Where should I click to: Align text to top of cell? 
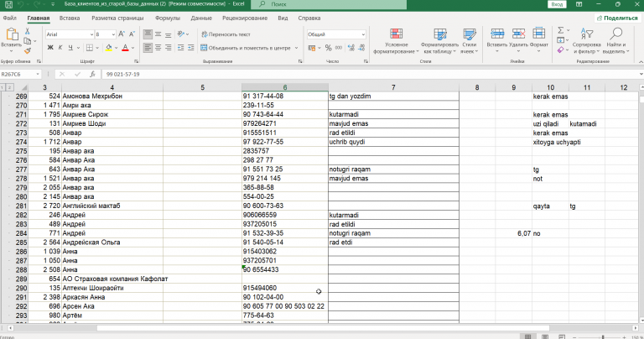148,34
